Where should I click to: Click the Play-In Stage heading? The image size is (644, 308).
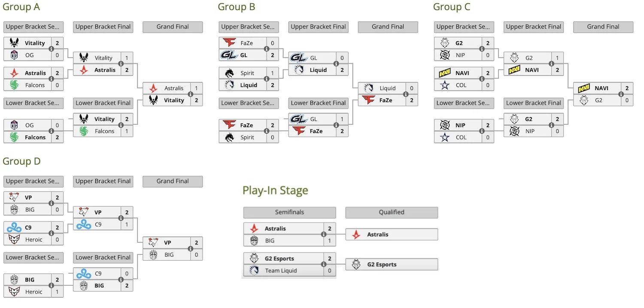(275, 190)
